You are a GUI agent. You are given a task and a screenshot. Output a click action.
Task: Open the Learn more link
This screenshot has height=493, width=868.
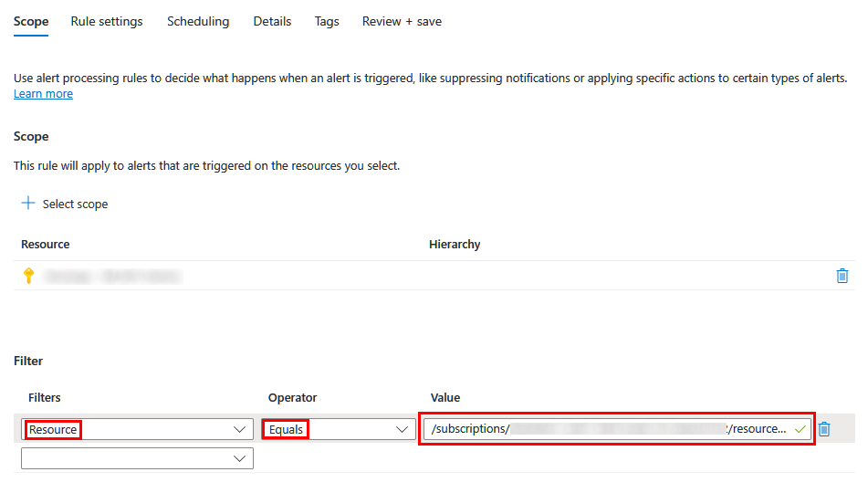(43, 94)
